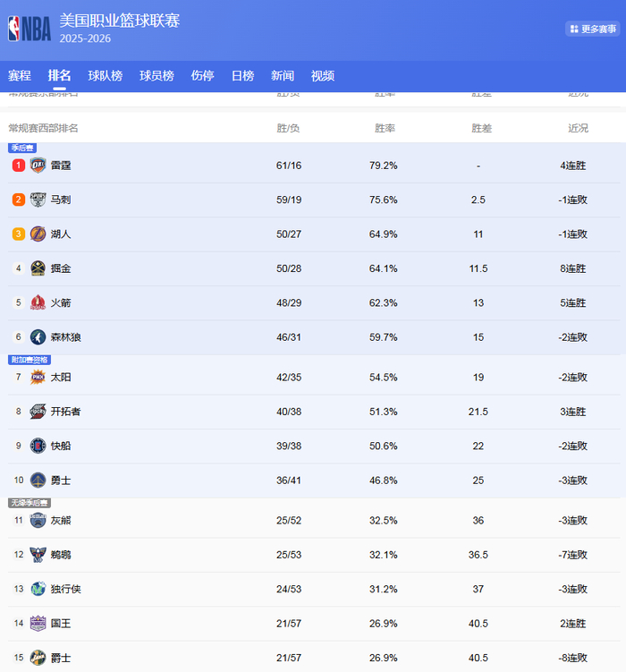This screenshot has width=626, height=672.
Task: Click the Clippers (快船) team logo
Action: (x=38, y=446)
